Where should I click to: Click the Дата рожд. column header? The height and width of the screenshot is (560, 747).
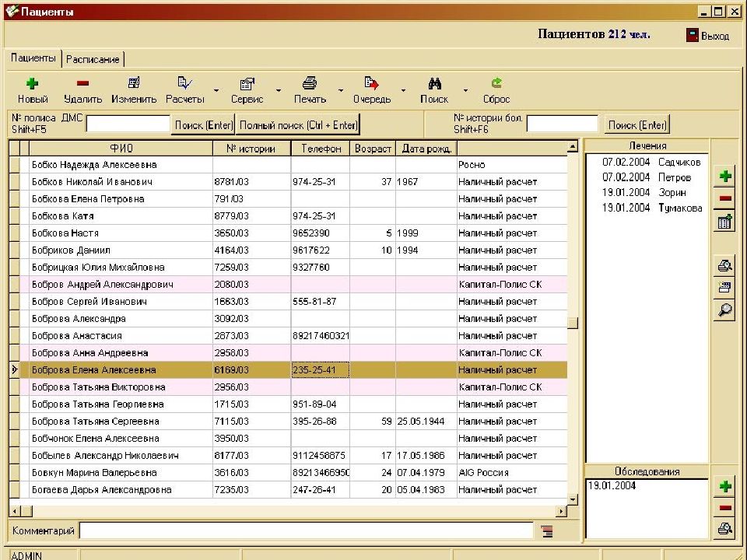pos(426,149)
